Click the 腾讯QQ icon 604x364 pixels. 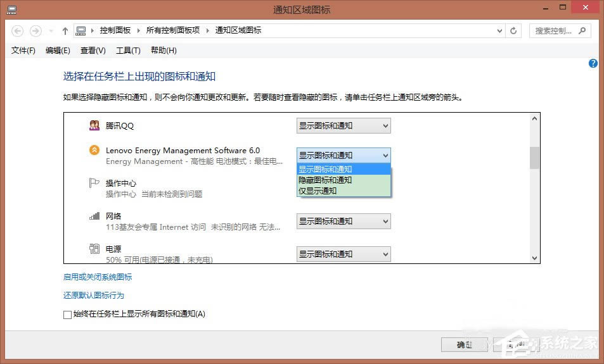click(94, 125)
